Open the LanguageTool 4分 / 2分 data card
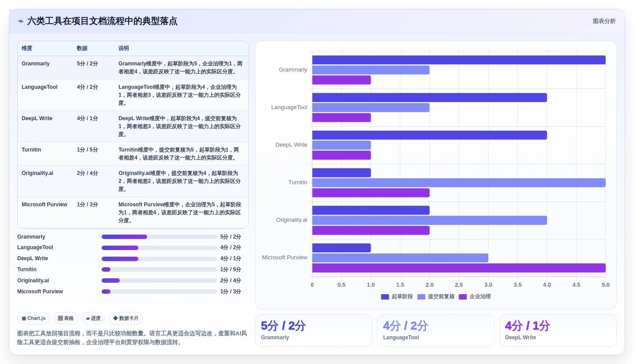Screen dimensions: 634x364 pos(436,330)
